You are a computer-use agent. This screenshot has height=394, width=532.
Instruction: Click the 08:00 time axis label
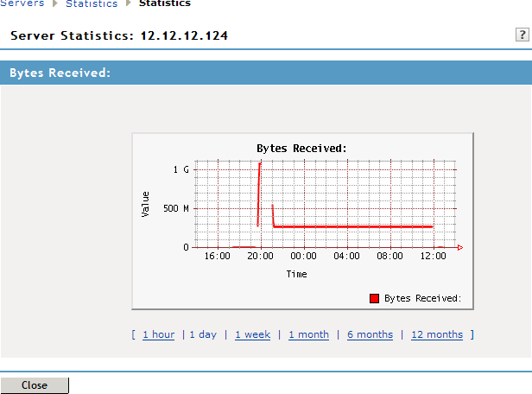tap(389, 256)
